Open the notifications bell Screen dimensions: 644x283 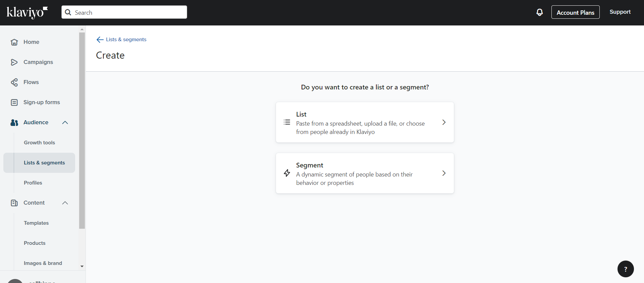(539, 12)
